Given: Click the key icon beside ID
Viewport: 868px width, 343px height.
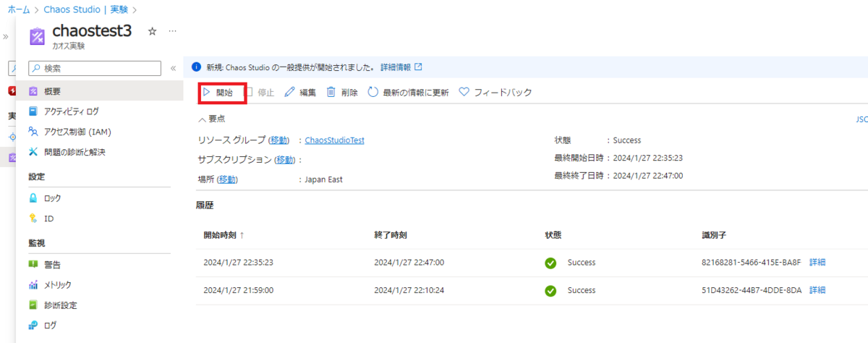Looking at the screenshot, I should (33, 219).
